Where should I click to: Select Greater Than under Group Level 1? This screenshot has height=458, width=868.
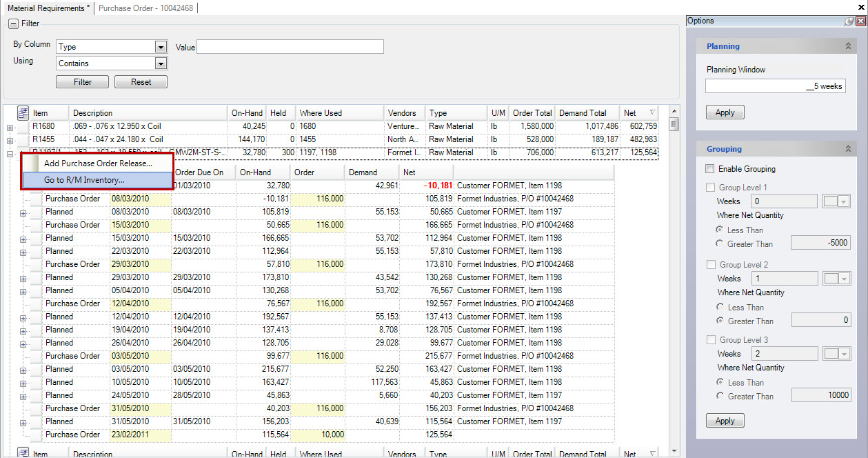[720, 243]
